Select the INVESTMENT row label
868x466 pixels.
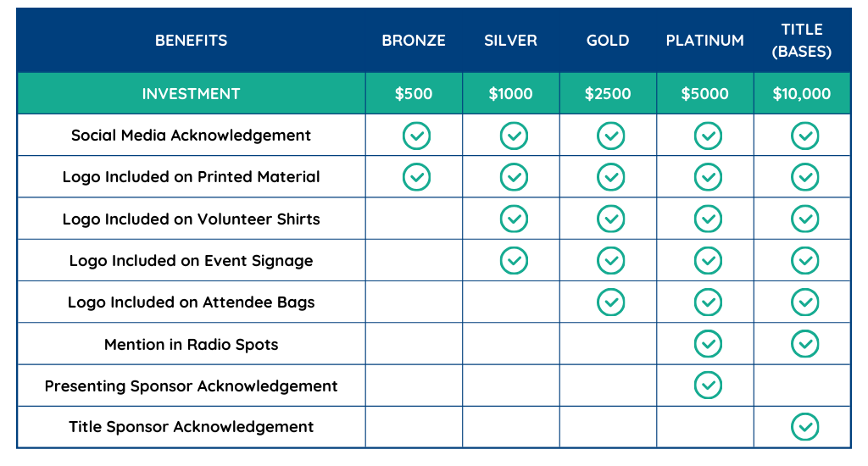click(191, 94)
